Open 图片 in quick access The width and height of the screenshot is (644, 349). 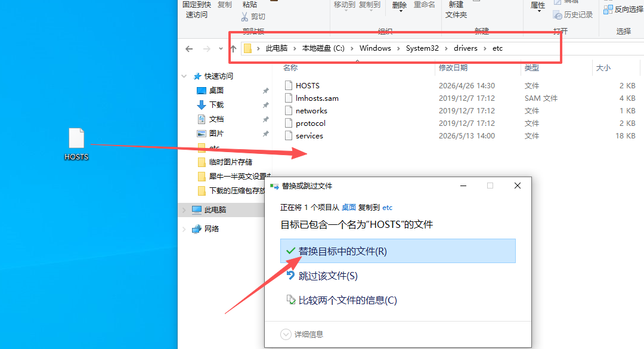(216, 134)
